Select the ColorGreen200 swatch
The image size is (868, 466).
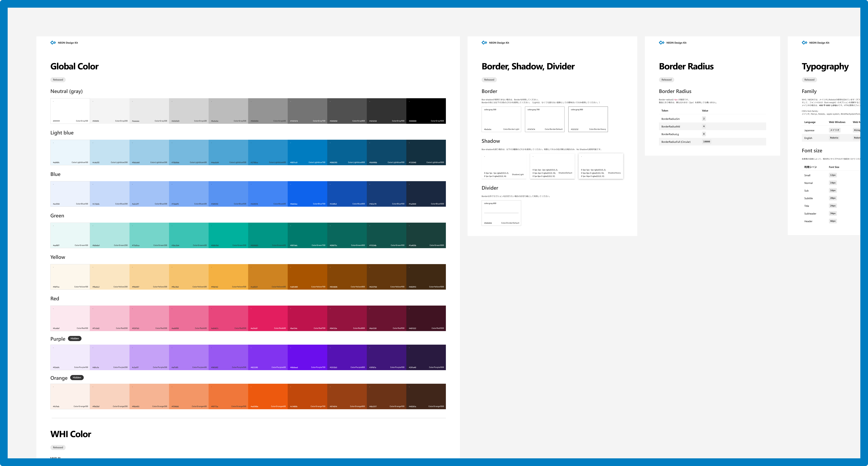(x=110, y=235)
